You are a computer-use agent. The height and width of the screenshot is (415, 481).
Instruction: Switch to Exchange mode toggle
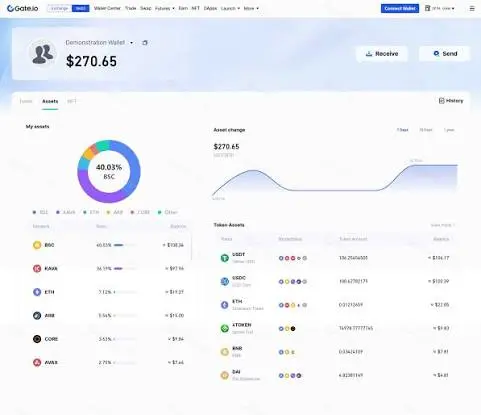pyautogui.click(x=60, y=8)
